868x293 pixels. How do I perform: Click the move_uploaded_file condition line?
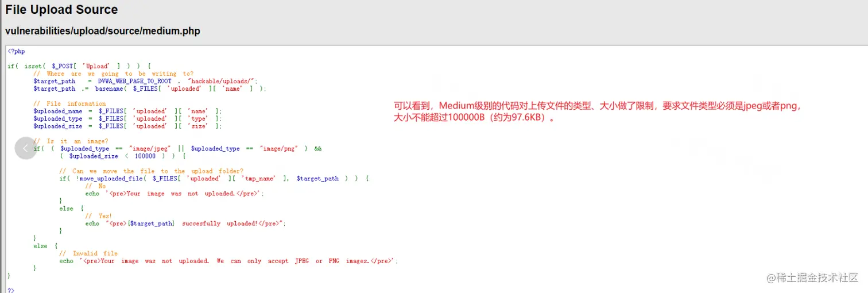click(x=214, y=179)
